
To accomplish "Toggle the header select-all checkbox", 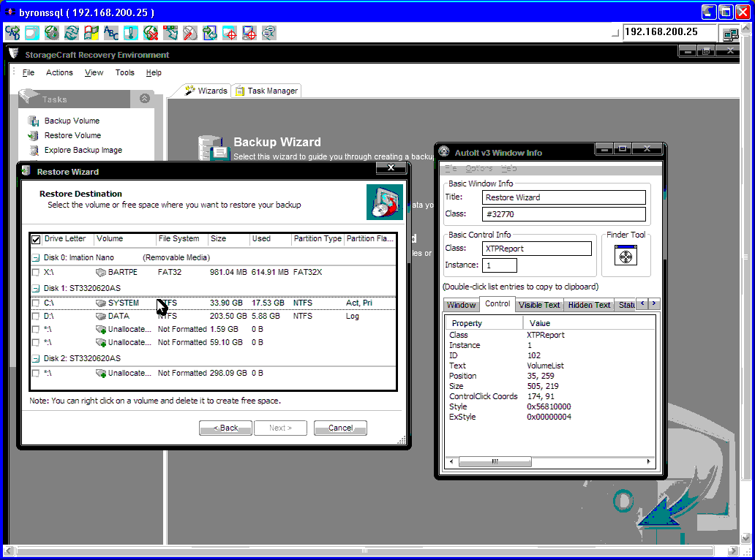I will (36, 239).
